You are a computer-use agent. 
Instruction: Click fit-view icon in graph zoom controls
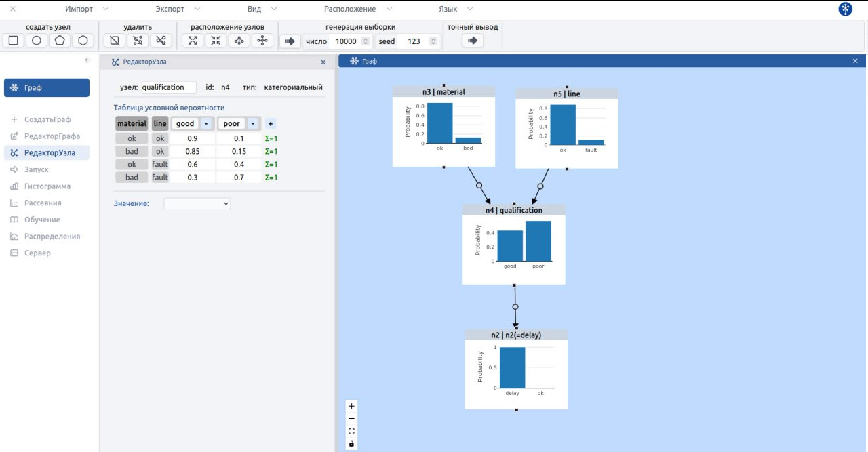pyautogui.click(x=351, y=431)
